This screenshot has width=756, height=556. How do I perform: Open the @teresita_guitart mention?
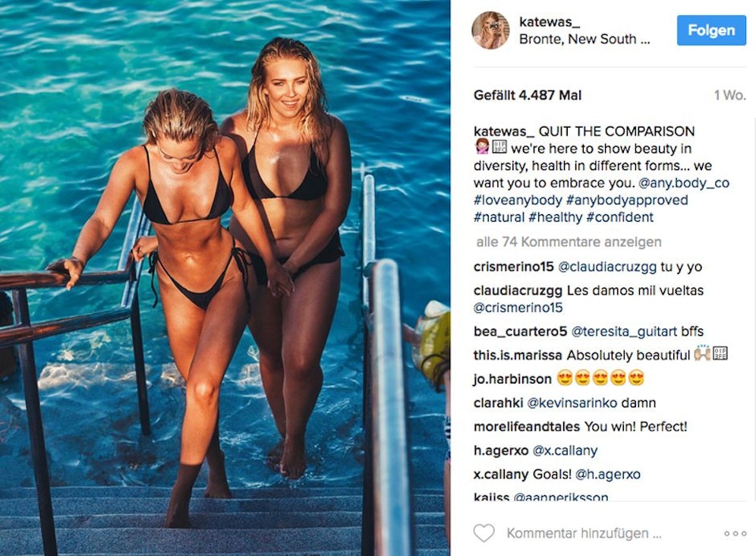coord(624,332)
